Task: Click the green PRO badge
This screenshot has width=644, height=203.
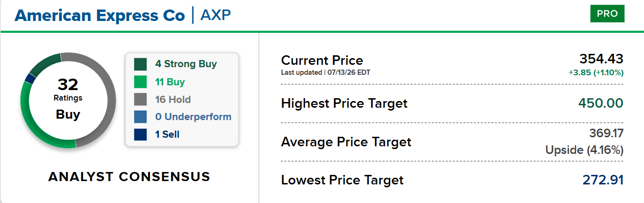Action: tap(607, 14)
